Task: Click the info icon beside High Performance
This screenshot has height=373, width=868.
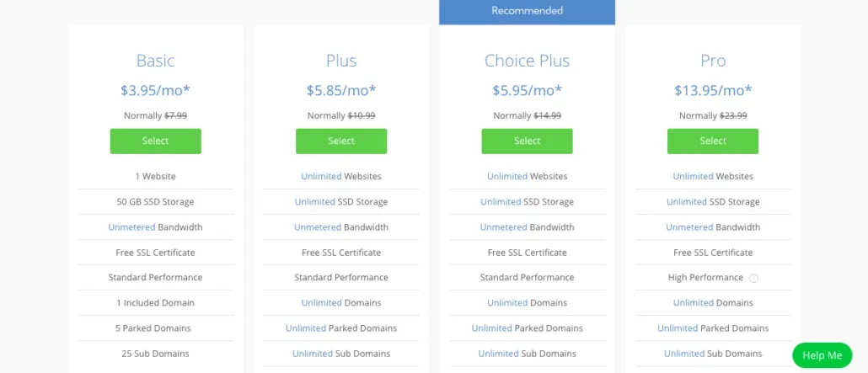Action: tap(754, 278)
